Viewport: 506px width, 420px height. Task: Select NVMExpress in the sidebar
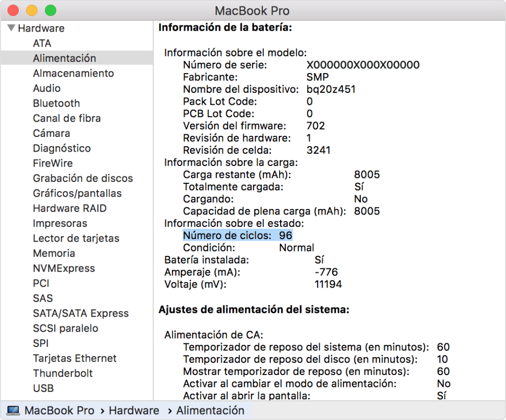[x=64, y=268]
